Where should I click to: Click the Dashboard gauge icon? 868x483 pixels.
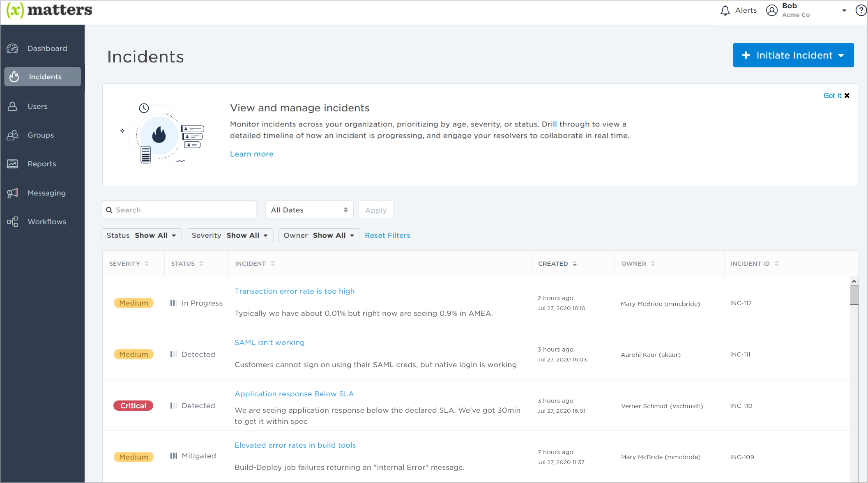point(13,48)
